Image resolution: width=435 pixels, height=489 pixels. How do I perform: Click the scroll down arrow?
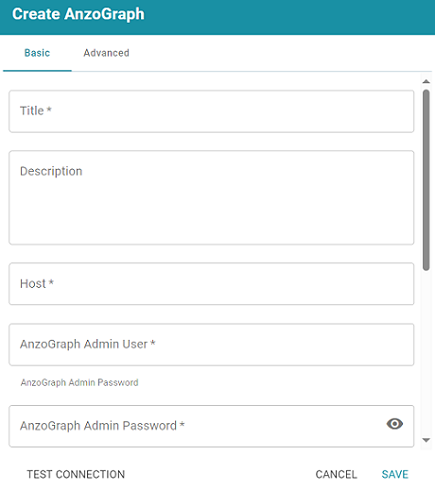tap(426, 440)
